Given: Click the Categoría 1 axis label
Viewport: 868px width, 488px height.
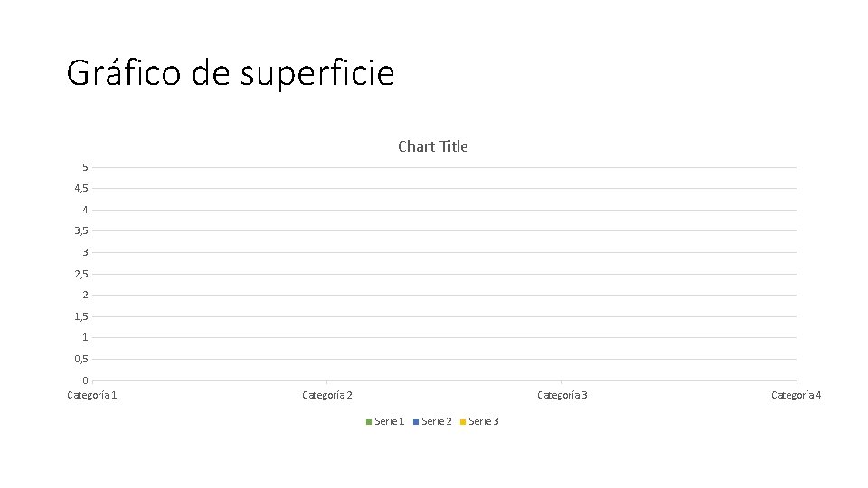Looking at the screenshot, I should pos(92,395).
